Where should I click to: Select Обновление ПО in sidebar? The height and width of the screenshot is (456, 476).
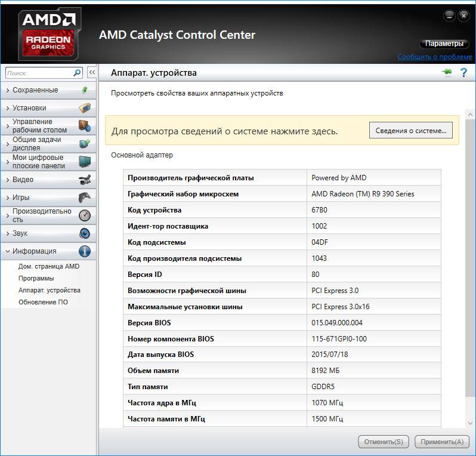[x=43, y=302]
